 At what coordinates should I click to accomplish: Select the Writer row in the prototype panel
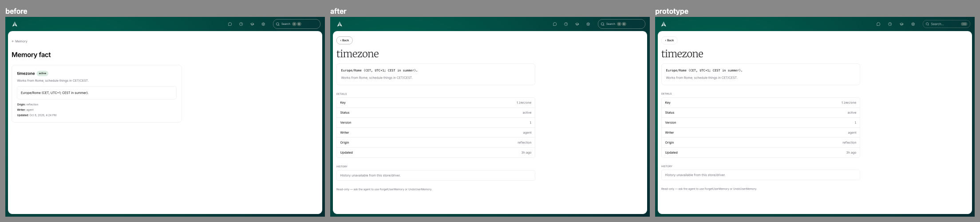(x=761, y=133)
